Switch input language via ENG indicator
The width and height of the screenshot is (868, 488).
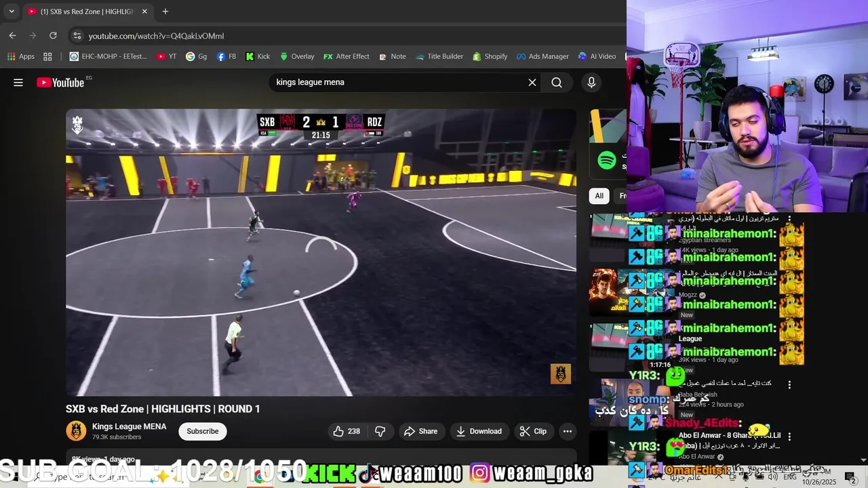click(x=790, y=477)
